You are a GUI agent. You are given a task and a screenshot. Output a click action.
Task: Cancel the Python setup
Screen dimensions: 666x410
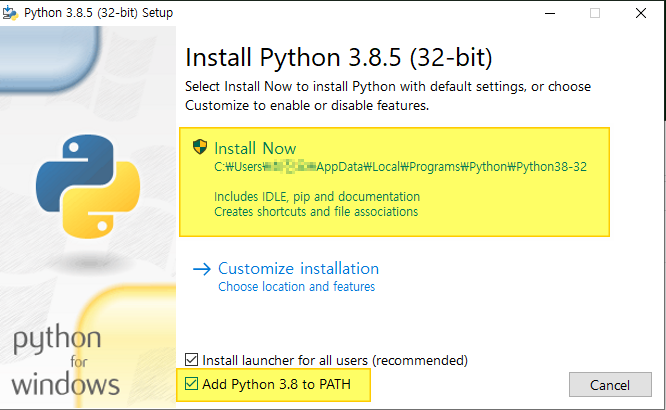click(x=610, y=385)
